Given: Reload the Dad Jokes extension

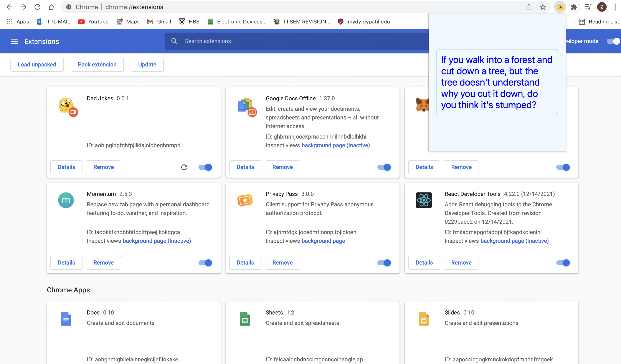Looking at the screenshot, I should pos(184,167).
